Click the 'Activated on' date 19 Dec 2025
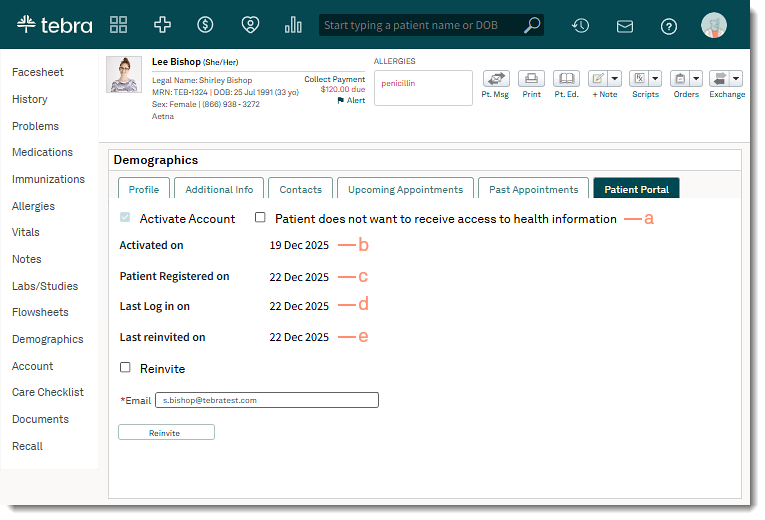Screen dimensions: 765x520 click(299, 245)
